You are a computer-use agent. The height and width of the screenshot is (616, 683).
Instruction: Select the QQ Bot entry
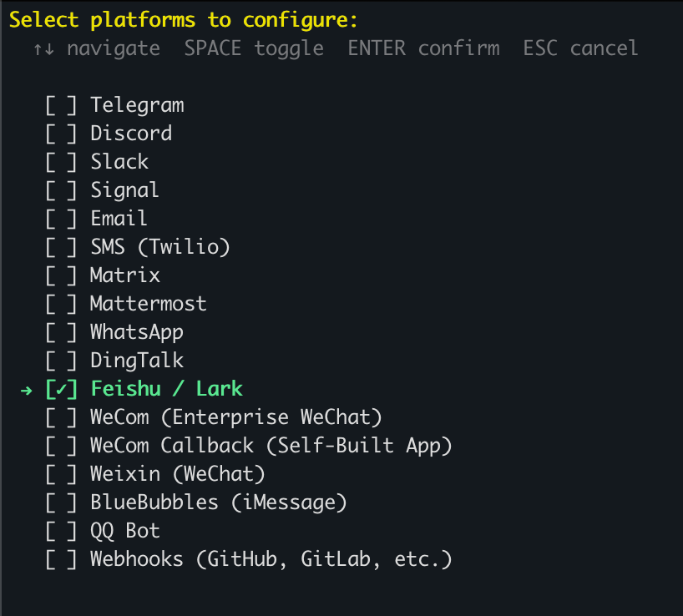[125, 531]
